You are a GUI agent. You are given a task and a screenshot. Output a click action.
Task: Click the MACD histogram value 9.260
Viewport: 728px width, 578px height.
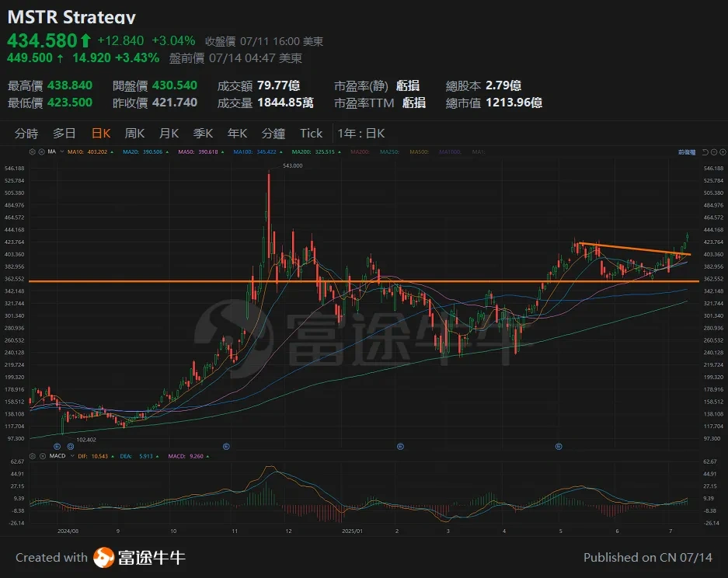coord(197,456)
